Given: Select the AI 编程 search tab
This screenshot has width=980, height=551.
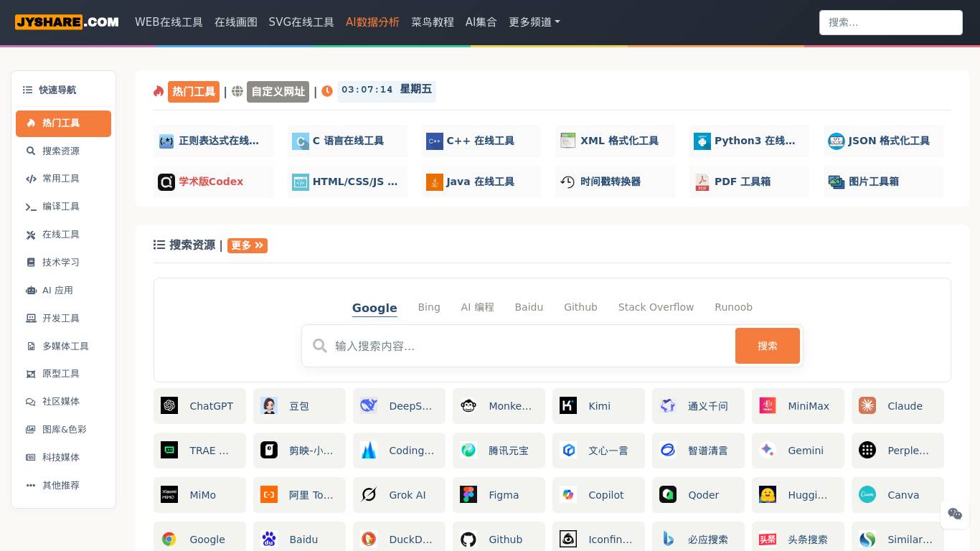Looking at the screenshot, I should (478, 307).
